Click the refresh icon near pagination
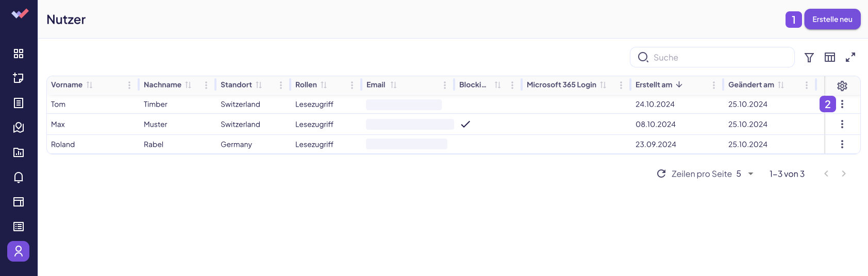 pos(661,174)
